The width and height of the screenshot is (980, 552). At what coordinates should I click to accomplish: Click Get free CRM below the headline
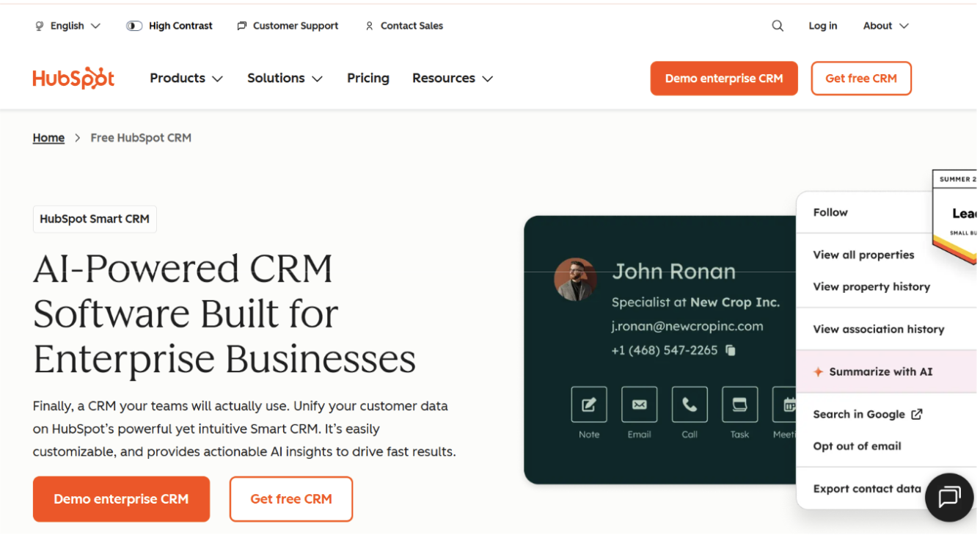pyautogui.click(x=291, y=499)
